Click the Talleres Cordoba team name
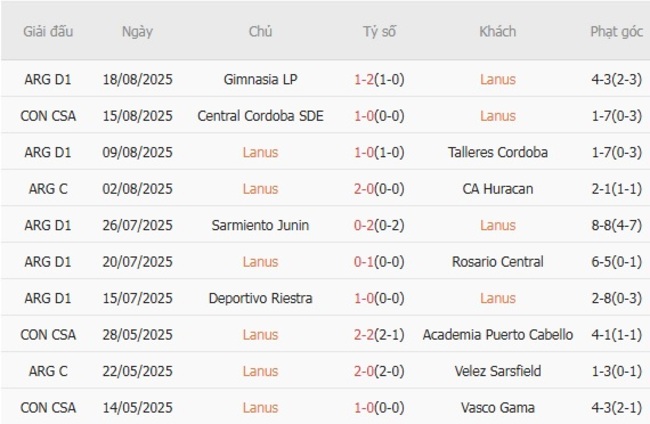 point(498,153)
